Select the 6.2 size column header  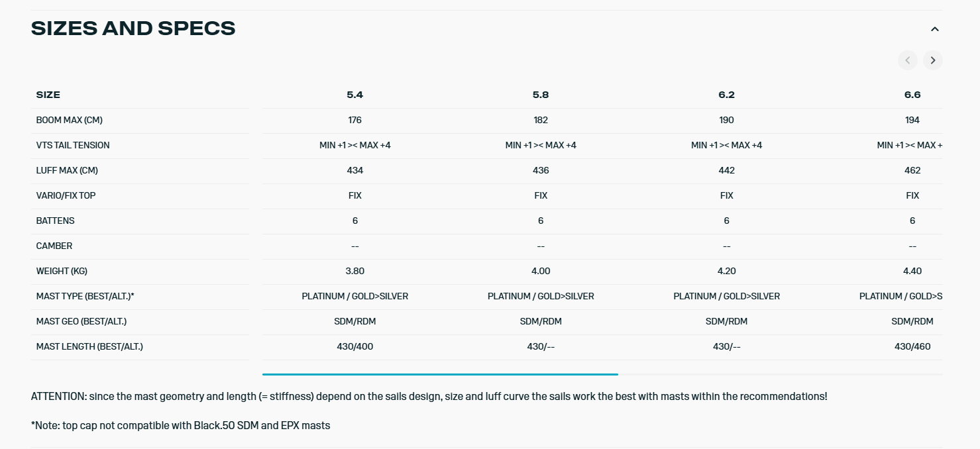click(727, 95)
